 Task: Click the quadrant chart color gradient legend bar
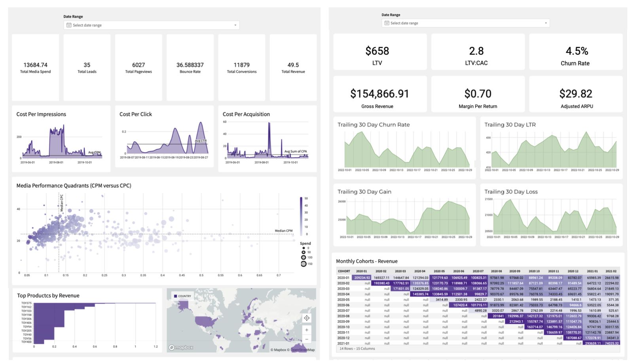pyautogui.click(x=301, y=216)
